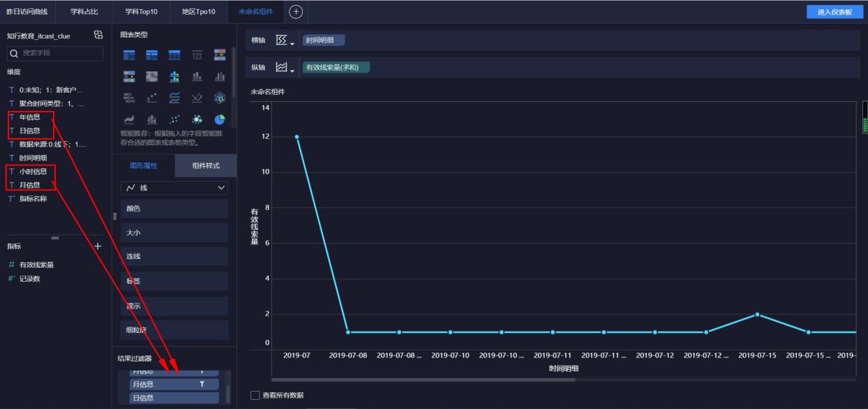
Task: Focus the 搜索字段 search box
Action: pos(55,53)
